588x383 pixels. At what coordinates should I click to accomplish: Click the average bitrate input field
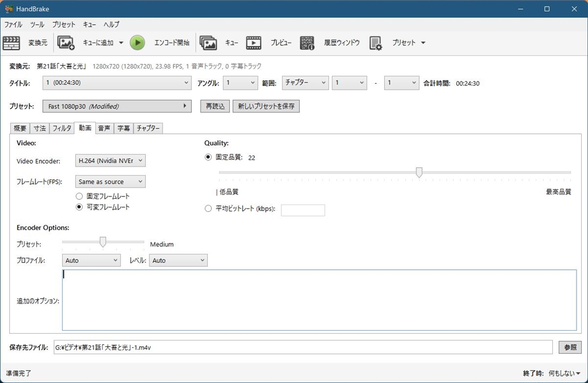coord(303,210)
